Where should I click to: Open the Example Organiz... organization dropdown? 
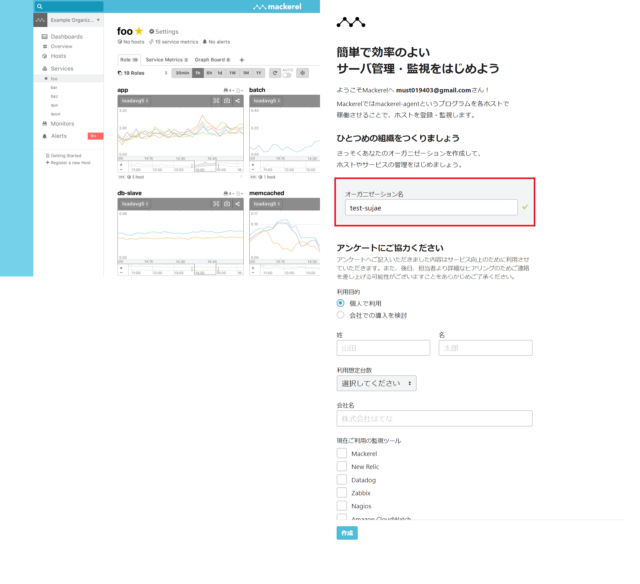click(x=75, y=20)
